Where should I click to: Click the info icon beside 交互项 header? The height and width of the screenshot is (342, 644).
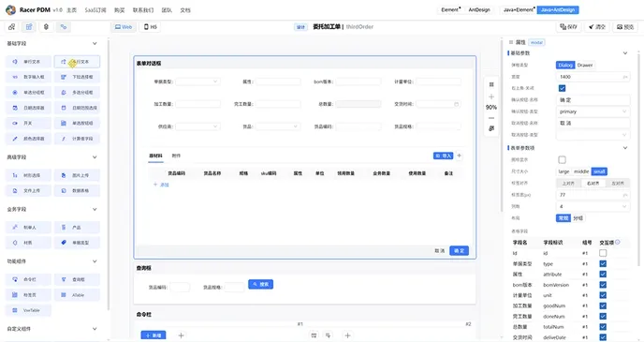(617, 242)
